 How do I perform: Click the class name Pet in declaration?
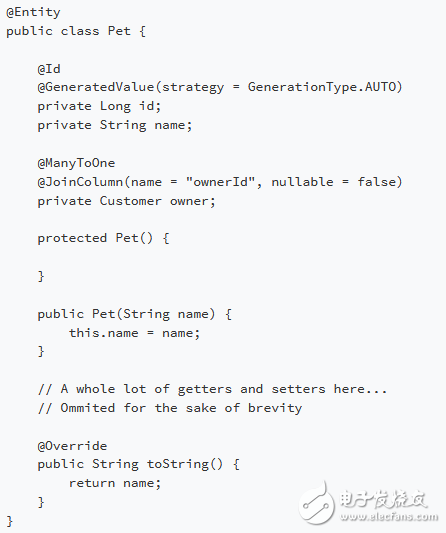[119, 31]
